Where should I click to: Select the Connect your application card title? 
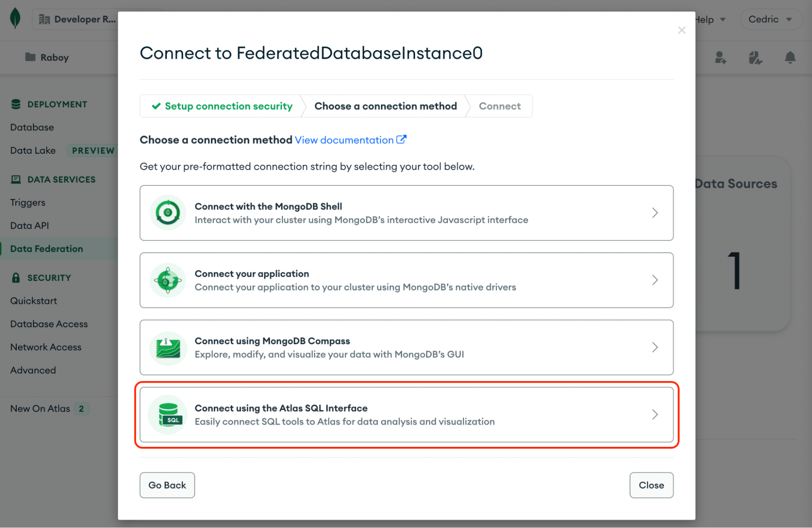click(252, 274)
